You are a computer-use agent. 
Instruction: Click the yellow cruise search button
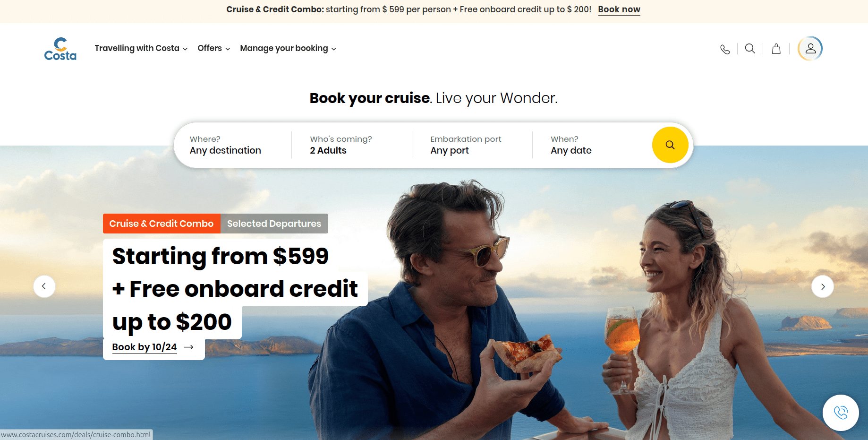tap(670, 145)
